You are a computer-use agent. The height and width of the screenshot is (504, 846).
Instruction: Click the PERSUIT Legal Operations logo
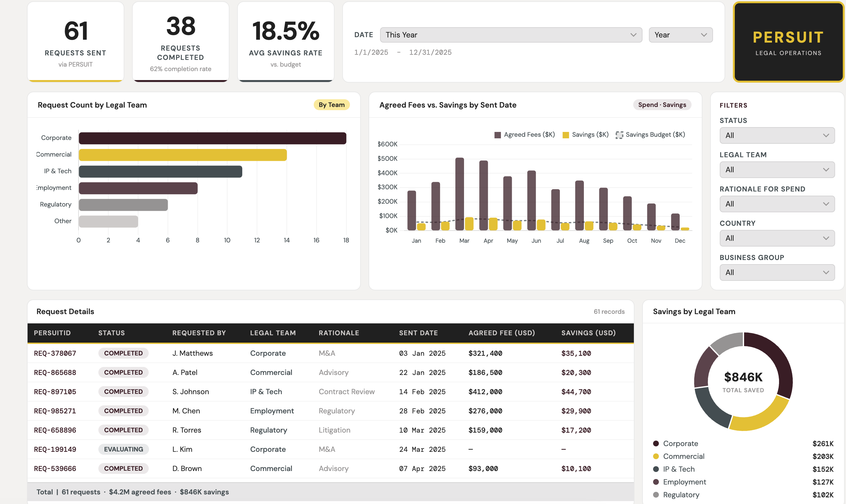click(x=788, y=42)
